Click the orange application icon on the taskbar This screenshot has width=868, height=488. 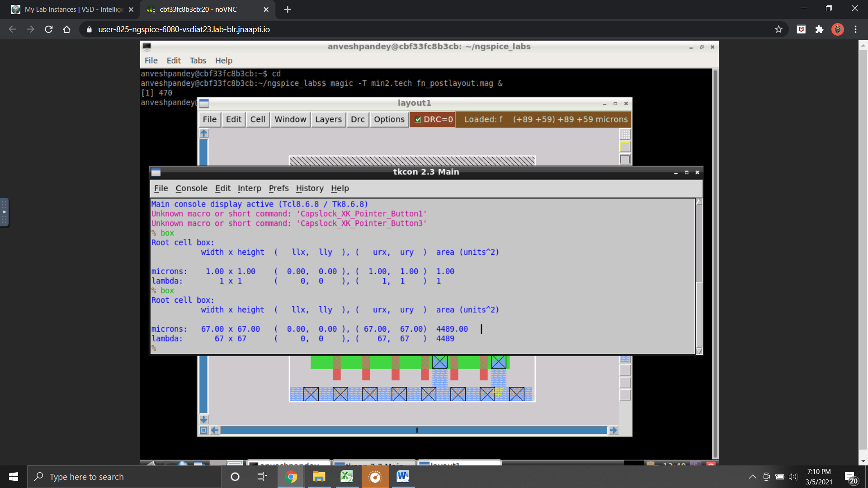point(375,476)
